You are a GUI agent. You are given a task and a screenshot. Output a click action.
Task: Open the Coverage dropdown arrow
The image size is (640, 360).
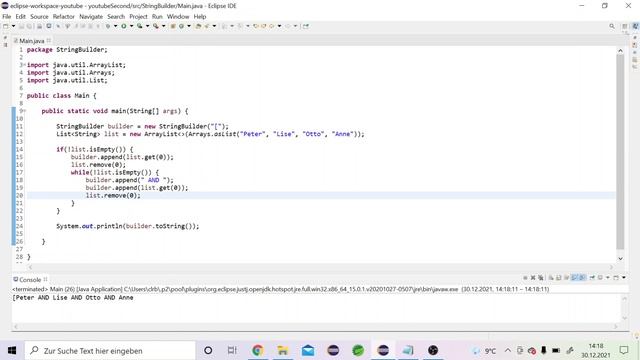click(x=147, y=26)
